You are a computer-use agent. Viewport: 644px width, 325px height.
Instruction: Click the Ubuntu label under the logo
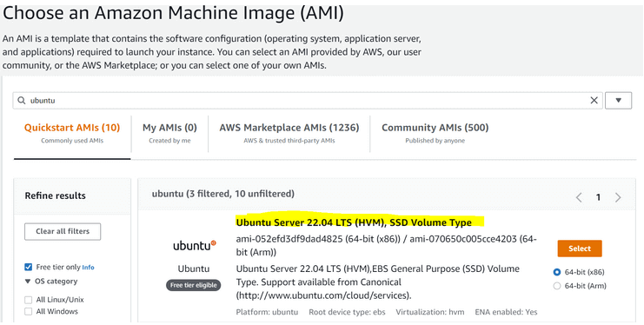[x=194, y=269]
